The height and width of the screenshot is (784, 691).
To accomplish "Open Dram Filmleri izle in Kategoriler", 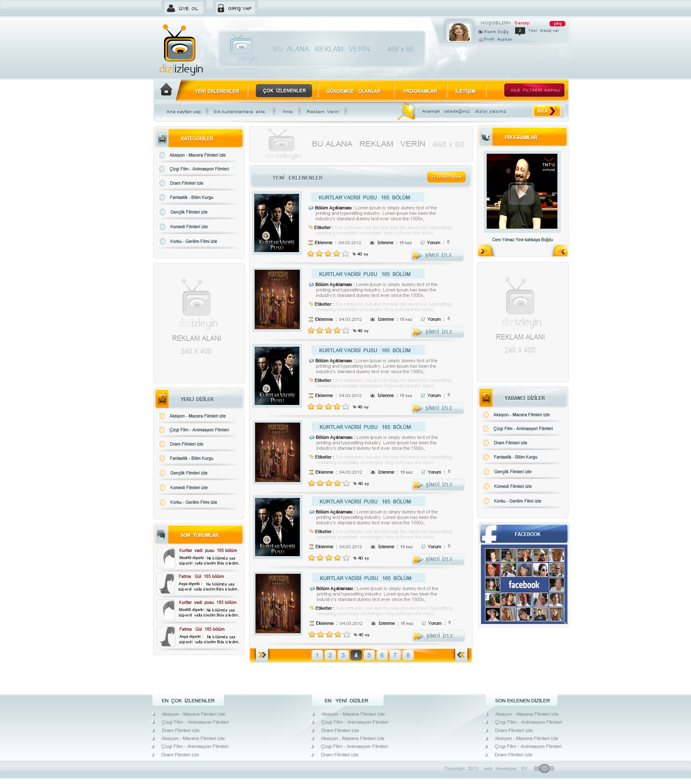I will click(186, 183).
